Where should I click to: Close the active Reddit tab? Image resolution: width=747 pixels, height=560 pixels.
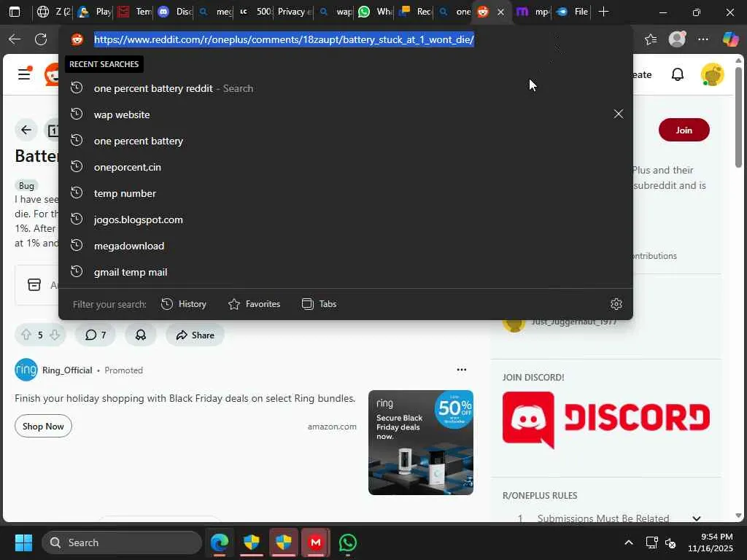click(500, 12)
